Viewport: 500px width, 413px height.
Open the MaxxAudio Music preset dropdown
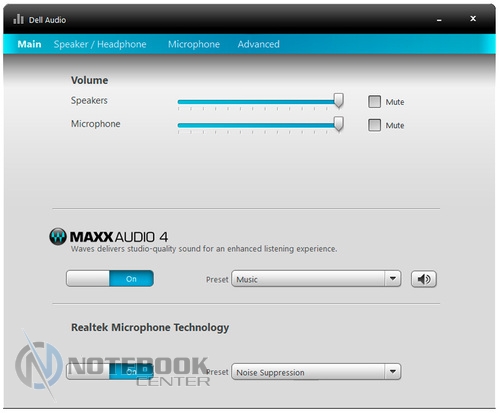coord(316,279)
